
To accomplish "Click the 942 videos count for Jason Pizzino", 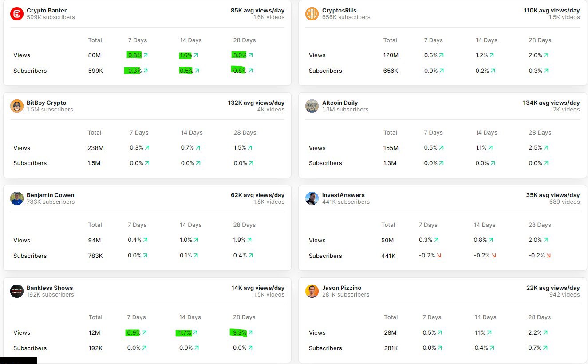I will [564, 295].
